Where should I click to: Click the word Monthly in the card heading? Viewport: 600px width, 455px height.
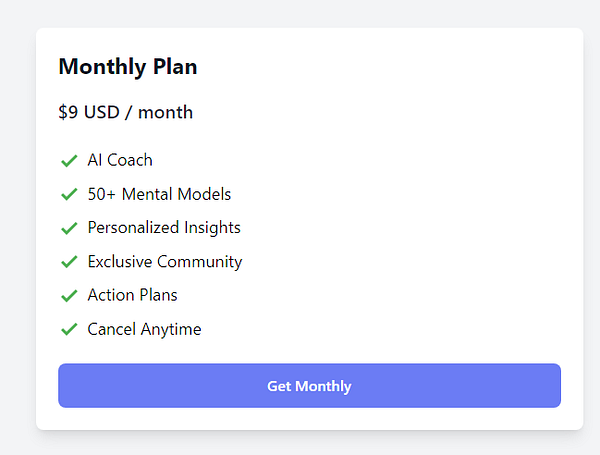pyautogui.click(x=101, y=67)
